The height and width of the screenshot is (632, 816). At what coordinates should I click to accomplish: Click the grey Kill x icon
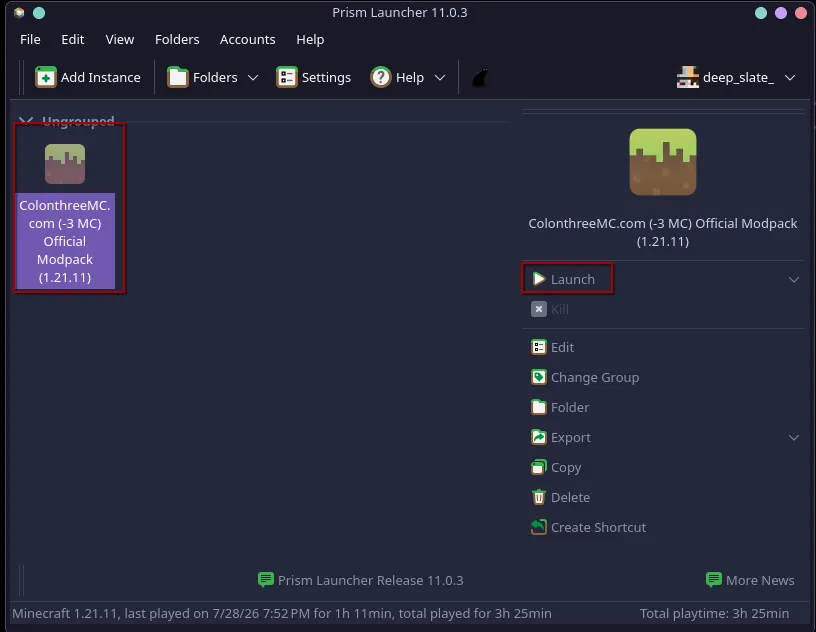coord(539,309)
